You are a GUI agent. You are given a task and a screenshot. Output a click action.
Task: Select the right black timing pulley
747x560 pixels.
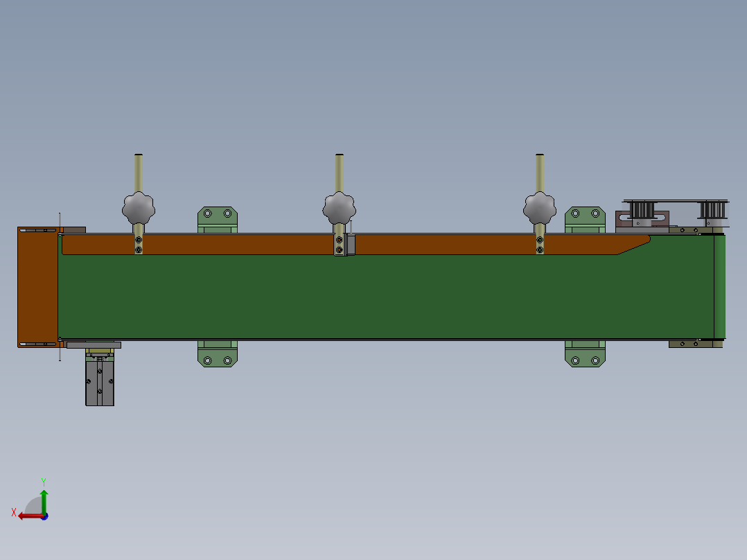tap(712, 210)
